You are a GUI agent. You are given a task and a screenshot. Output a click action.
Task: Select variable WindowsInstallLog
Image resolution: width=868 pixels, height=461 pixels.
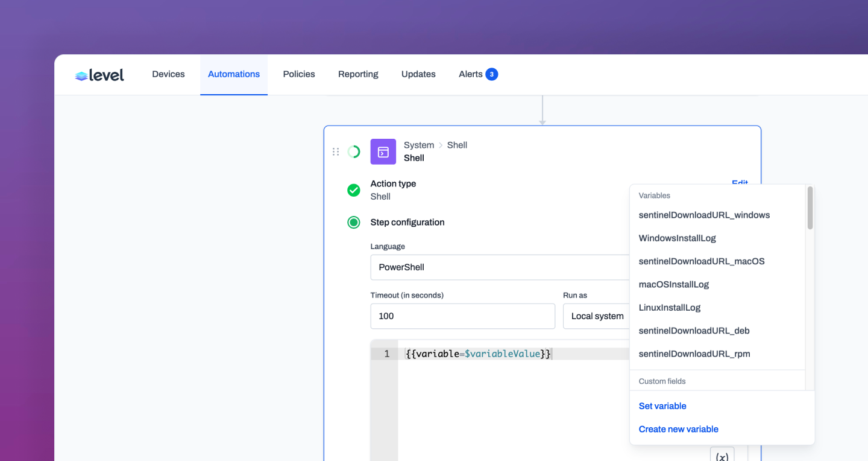tap(678, 238)
